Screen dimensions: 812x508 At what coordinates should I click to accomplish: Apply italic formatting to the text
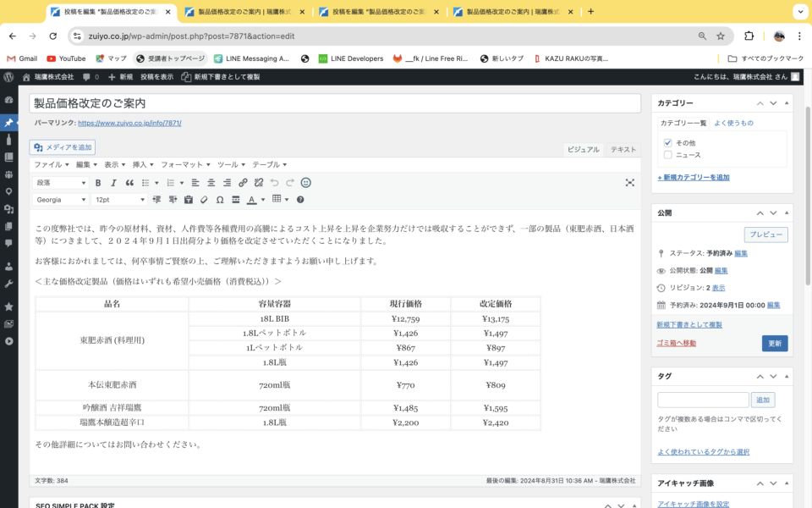click(x=113, y=183)
